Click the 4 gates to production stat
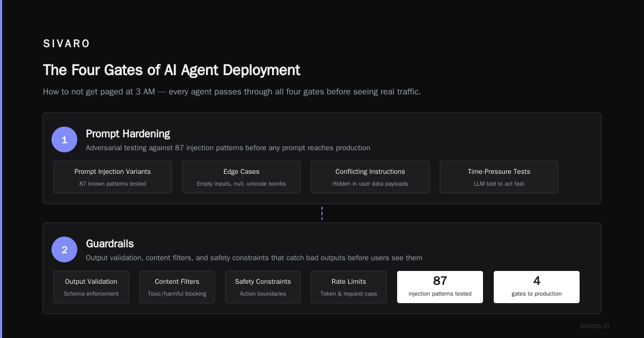 (537, 287)
